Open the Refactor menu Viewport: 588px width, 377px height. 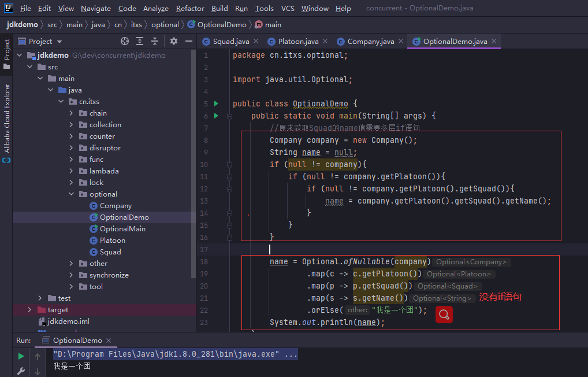point(190,8)
